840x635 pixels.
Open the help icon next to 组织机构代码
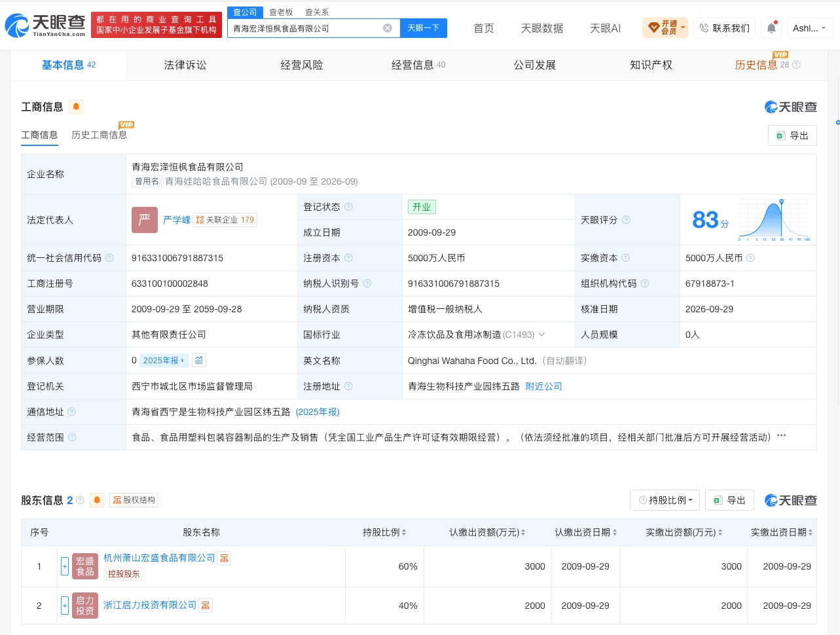[x=644, y=283]
